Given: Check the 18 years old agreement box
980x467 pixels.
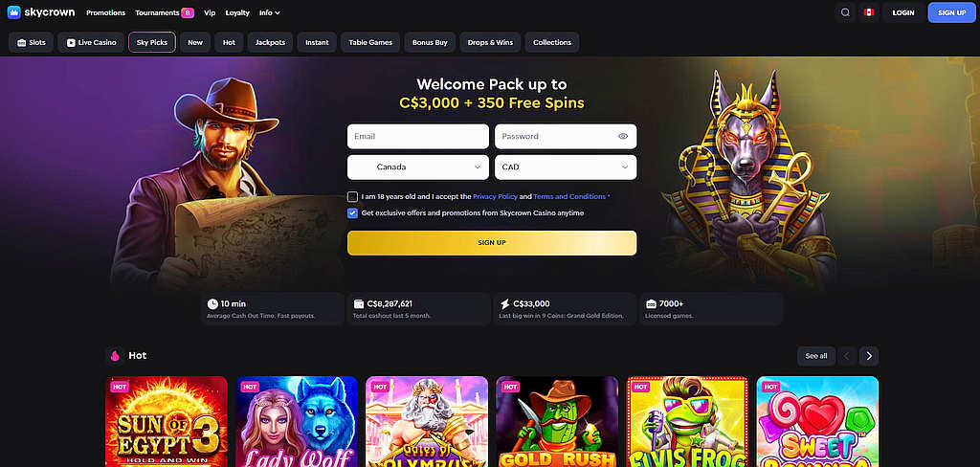Looking at the screenshot, I should coord(352,196).
